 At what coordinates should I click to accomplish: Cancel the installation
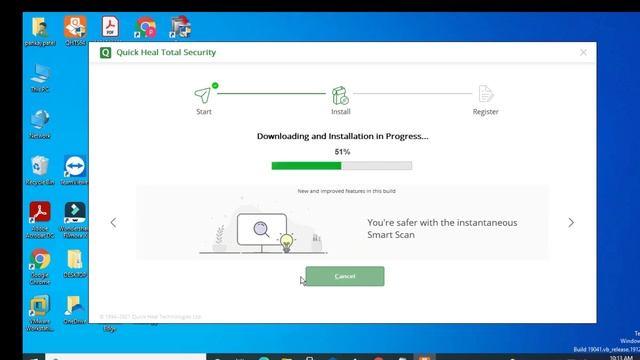345,276
